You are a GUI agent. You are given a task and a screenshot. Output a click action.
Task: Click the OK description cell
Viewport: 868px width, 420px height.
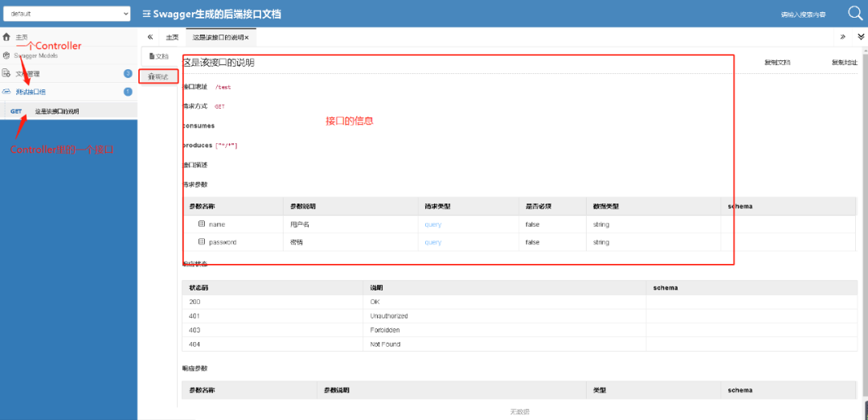pos(505,302)
